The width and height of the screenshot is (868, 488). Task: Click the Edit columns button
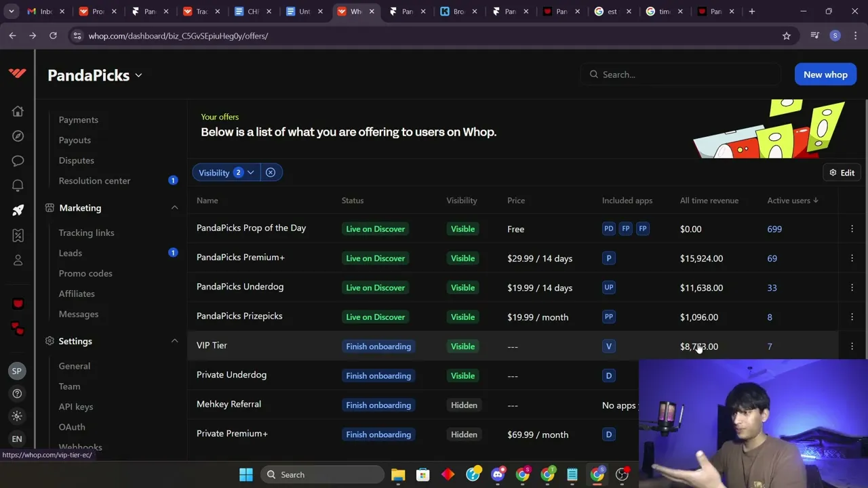pos(842,173)
